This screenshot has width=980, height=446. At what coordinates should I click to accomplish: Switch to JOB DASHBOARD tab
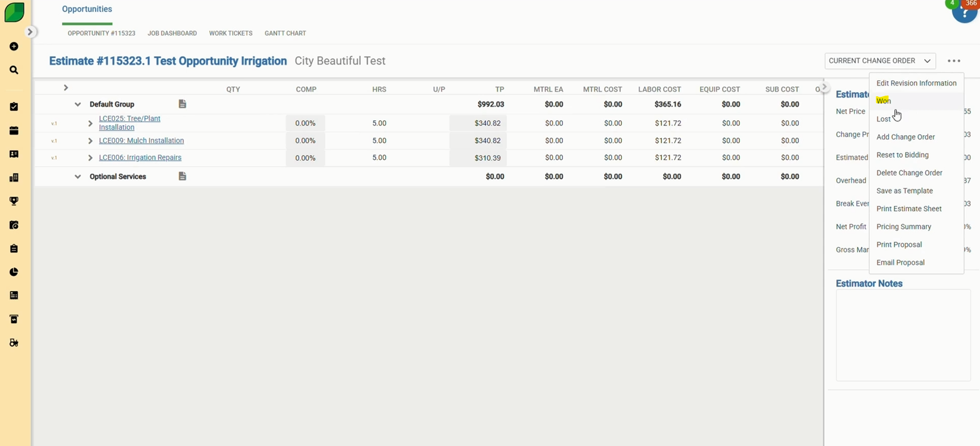click(172, 33)
